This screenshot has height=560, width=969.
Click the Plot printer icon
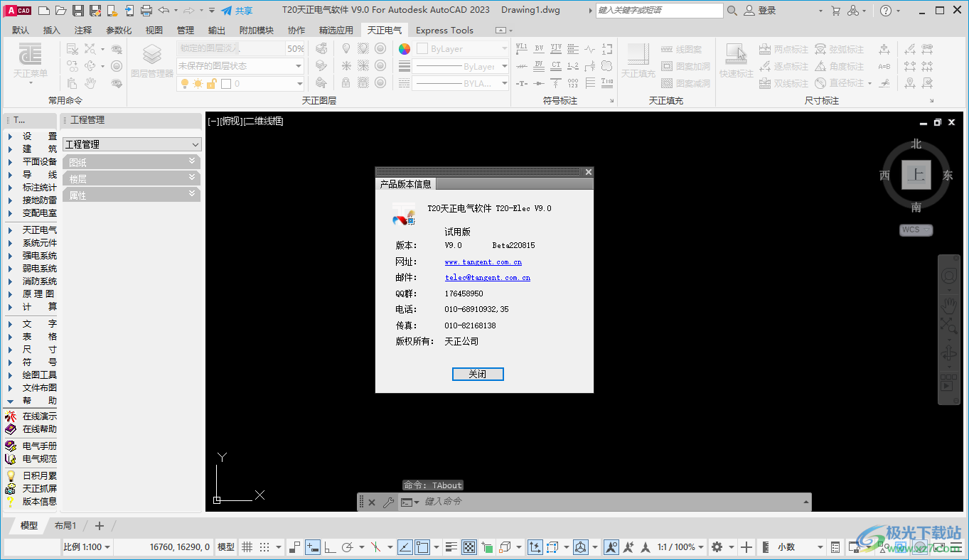point(146,11)
